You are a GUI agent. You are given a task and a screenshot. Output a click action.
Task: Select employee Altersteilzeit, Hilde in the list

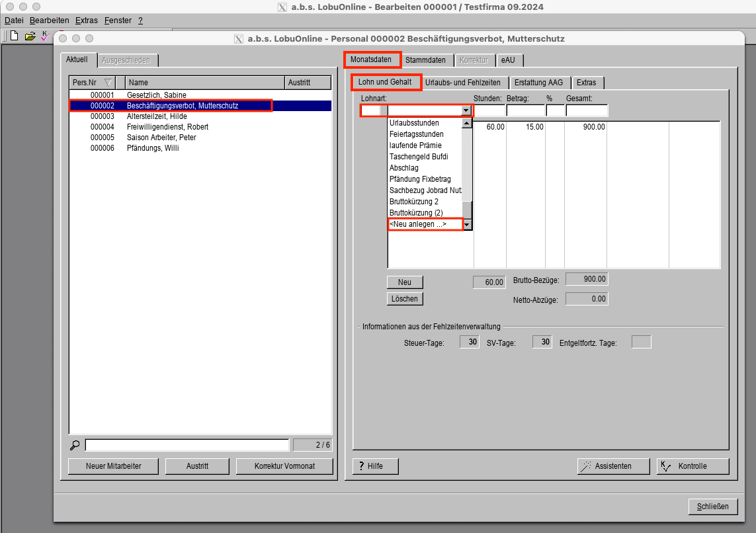point(157,116)
